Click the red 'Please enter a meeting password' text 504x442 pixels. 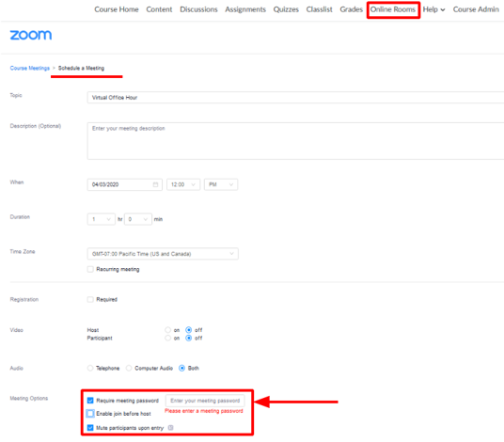(204, 411)
